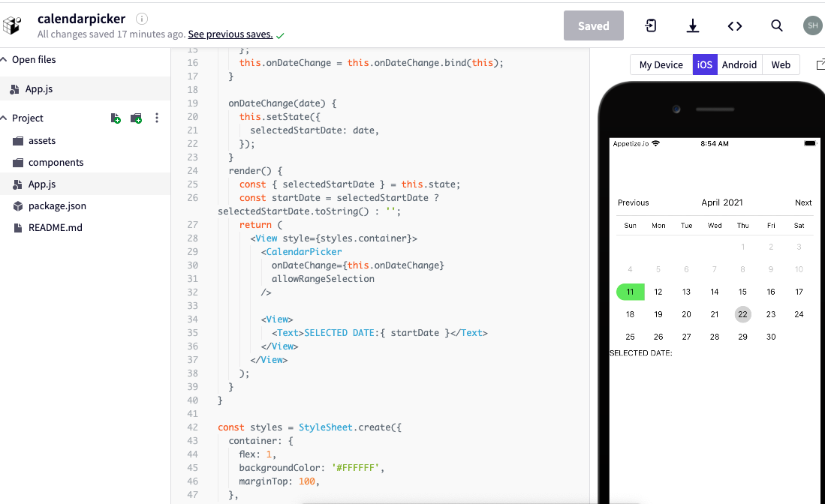Image resolution: width=825 pixels, height=504 pixels.
Task: Open the preview in a popout window
Action: point(820,64)
